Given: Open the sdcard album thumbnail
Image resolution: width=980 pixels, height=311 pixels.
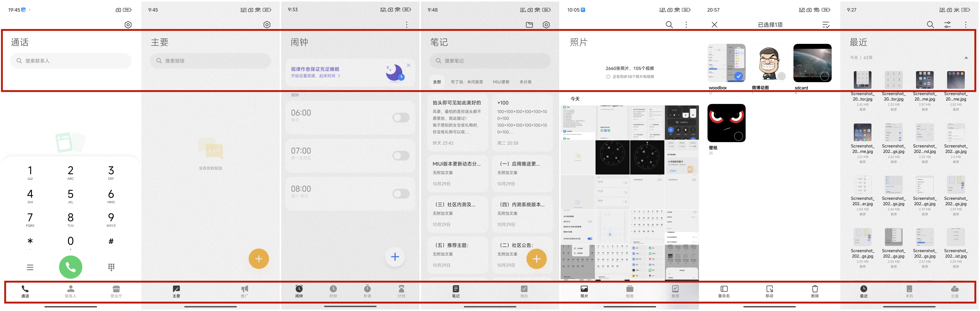Looking at the screenshot, I should [x=812, y=63].
